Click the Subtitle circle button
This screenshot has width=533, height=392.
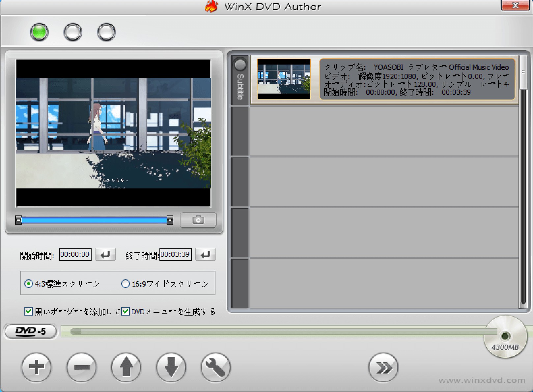pos(240,65)
